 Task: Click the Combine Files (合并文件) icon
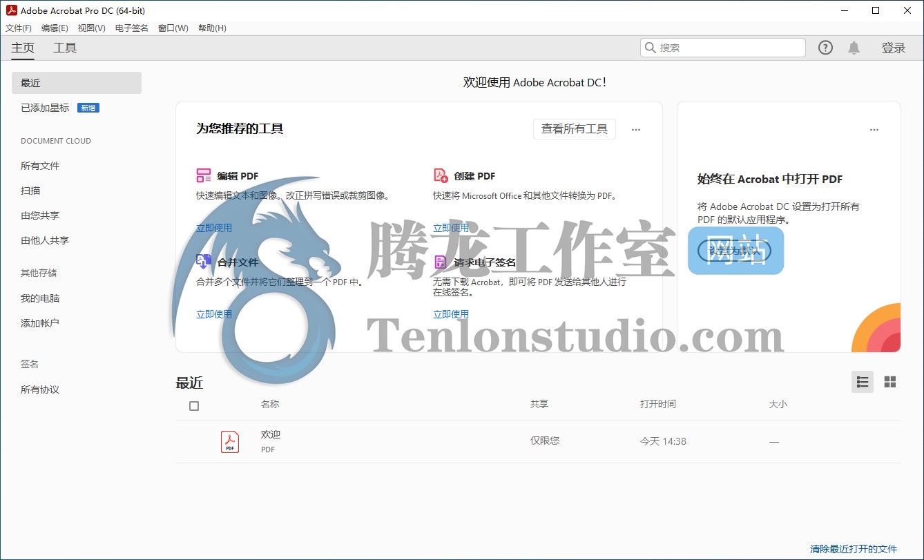[x=204, y=262]
